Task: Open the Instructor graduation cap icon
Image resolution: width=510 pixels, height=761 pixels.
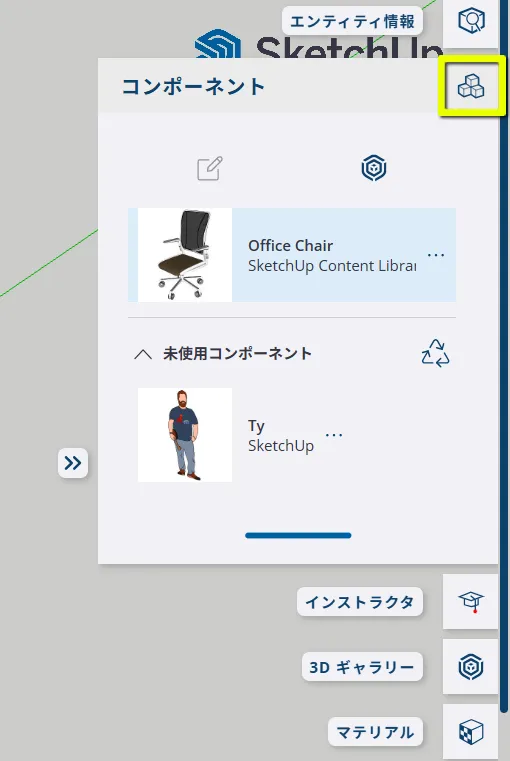Action: 471,602
